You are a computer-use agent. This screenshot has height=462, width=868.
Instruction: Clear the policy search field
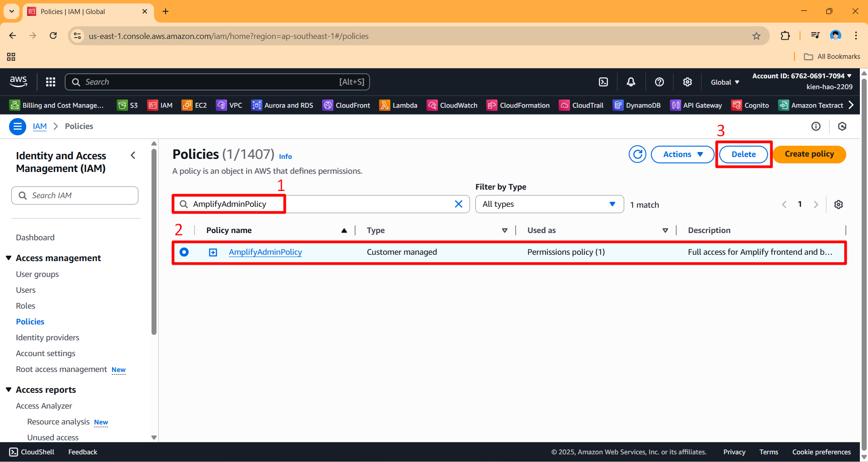pyautogui.click(x=459, y=204)
